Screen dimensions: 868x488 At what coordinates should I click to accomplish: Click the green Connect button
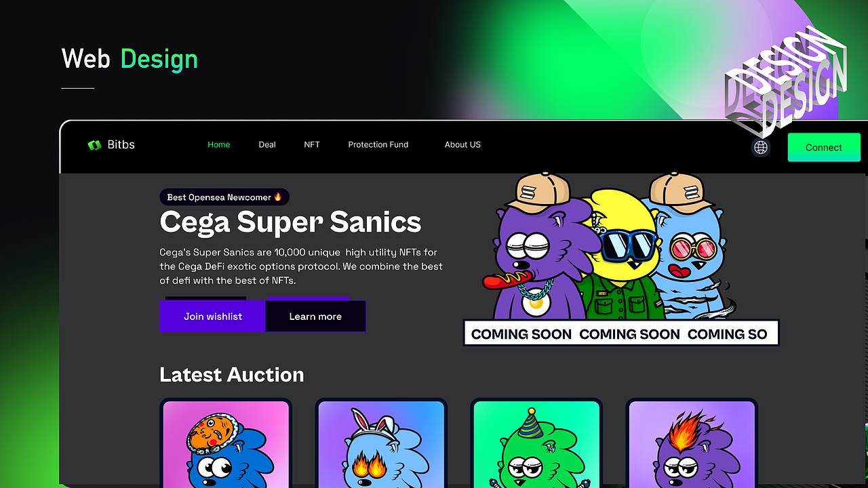point(824,147)
